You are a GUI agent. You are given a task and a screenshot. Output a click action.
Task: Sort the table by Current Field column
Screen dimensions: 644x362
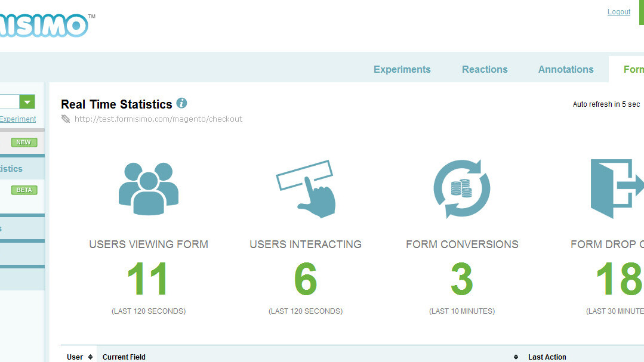[x=516, y=357]
